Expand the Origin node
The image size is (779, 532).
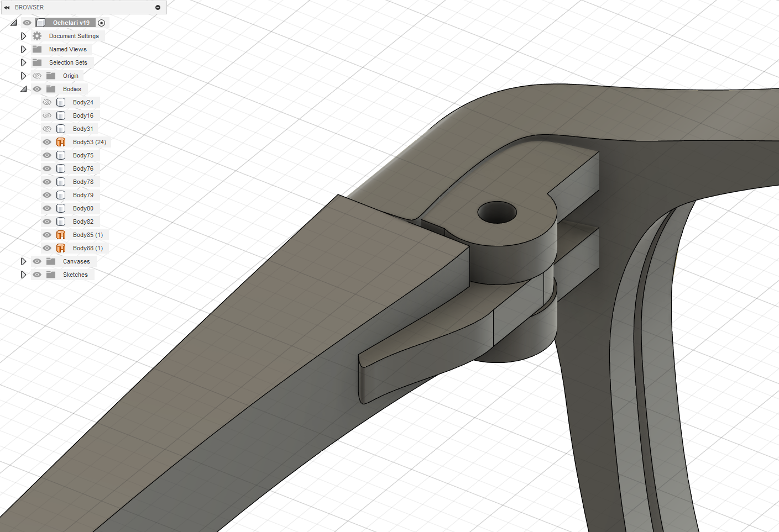pos(23,76)
